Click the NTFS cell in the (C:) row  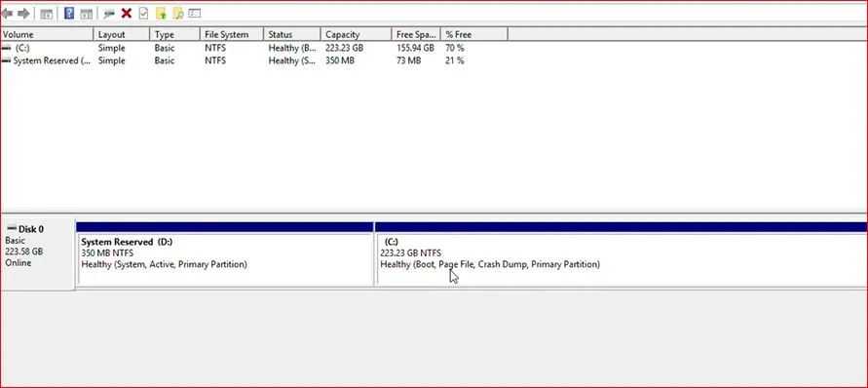pos(215,48)
